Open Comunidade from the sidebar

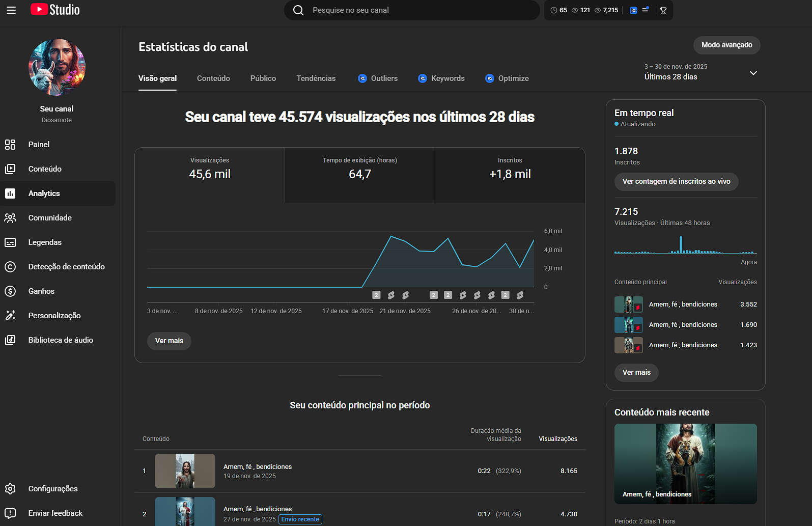click(x=50, y=218)
